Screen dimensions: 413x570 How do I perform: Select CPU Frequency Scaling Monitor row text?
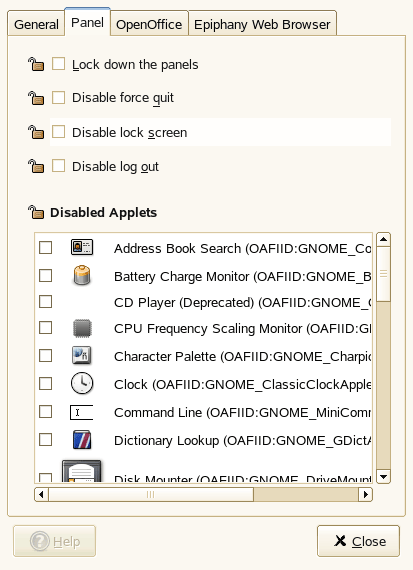243,328
